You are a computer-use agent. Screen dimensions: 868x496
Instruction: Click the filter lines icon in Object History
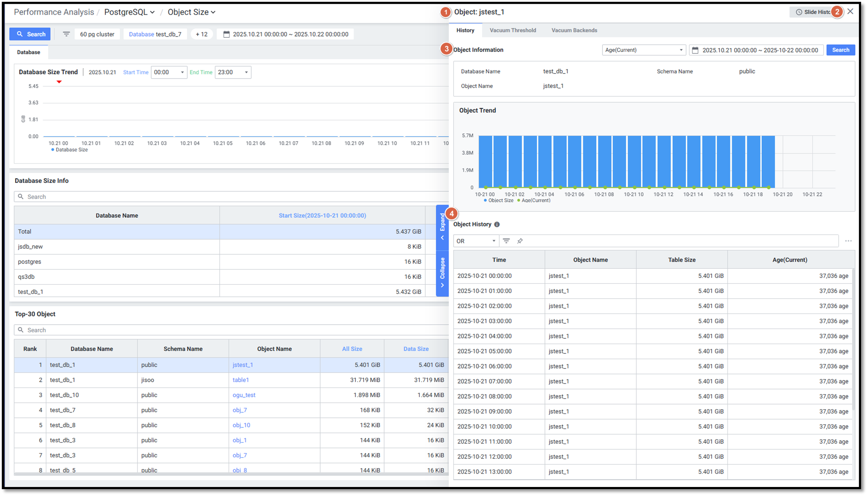tap(506, 241)
